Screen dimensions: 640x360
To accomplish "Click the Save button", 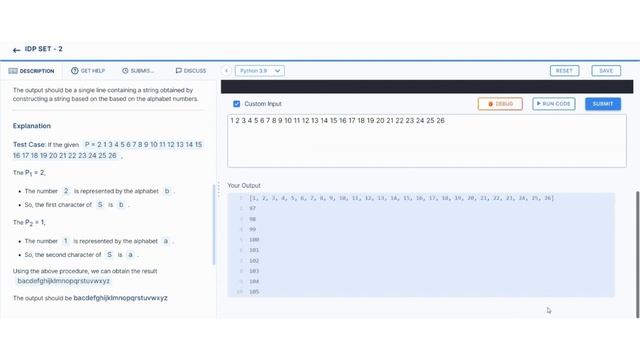I will [606, 71].
